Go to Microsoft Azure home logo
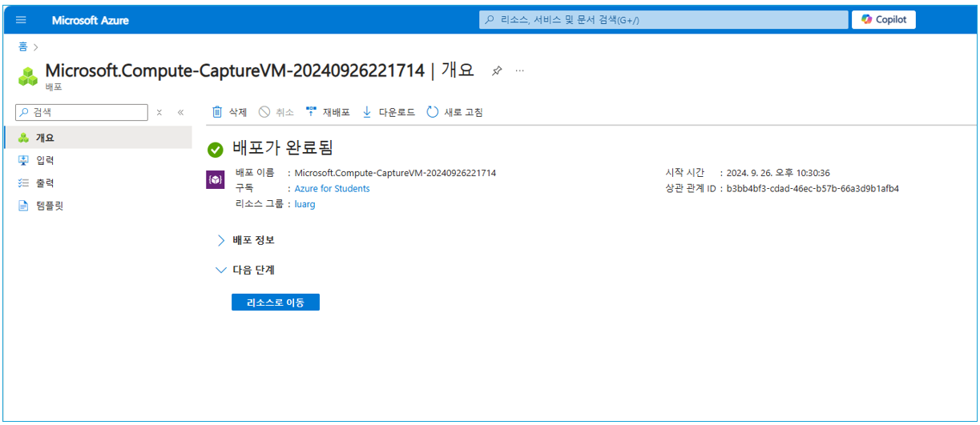Image resolution: width=980 pixels, height=425 pixels. 90,20
